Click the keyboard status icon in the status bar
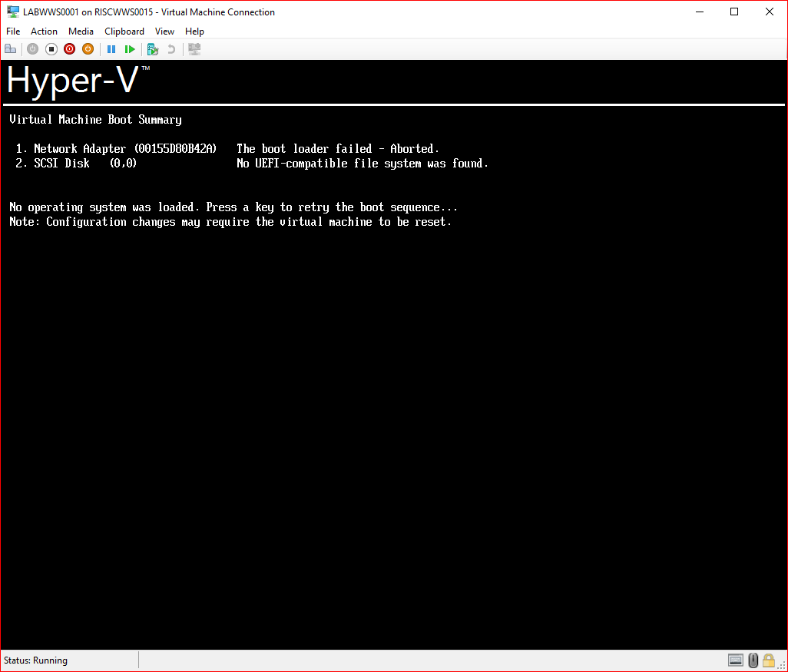 coord(735,660)
